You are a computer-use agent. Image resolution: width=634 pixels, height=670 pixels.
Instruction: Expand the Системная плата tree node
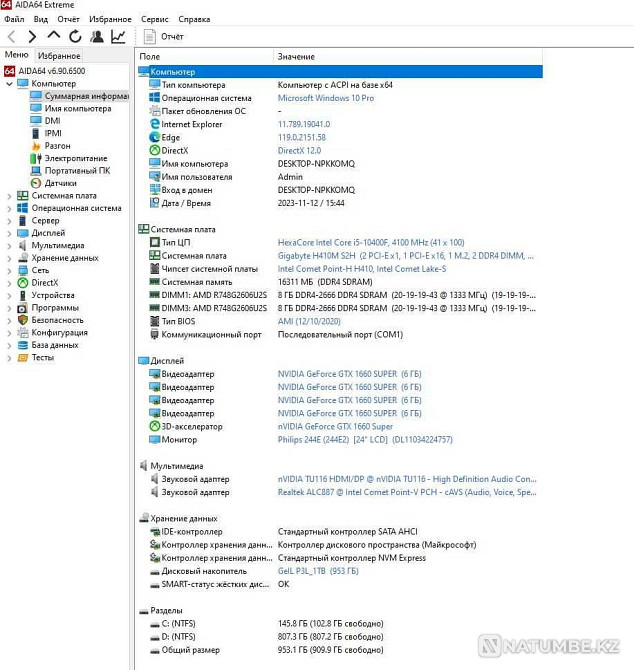(x=9, y=196)
